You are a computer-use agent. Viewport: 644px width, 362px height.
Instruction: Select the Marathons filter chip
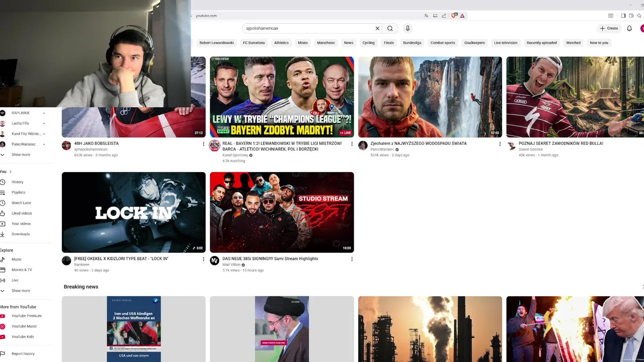(x=326, y=43)
